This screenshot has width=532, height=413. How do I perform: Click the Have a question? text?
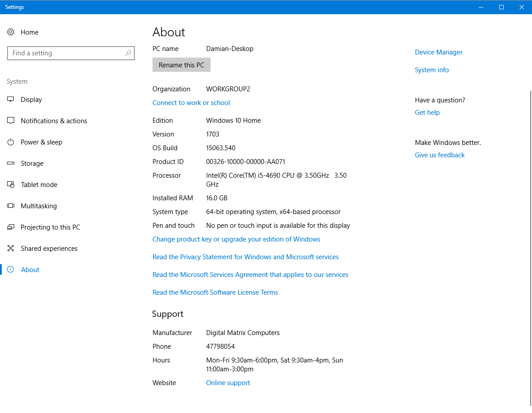[440, 100]
